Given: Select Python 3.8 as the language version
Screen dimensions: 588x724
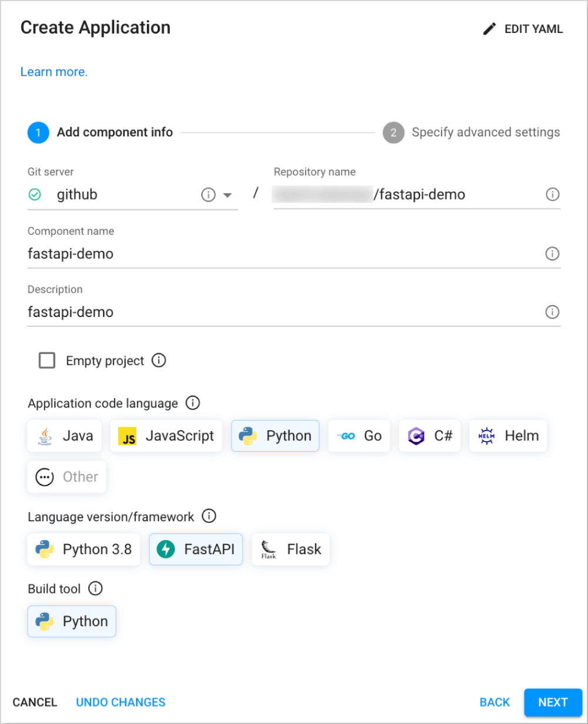Looking at the screenshot, I should 83,549.
